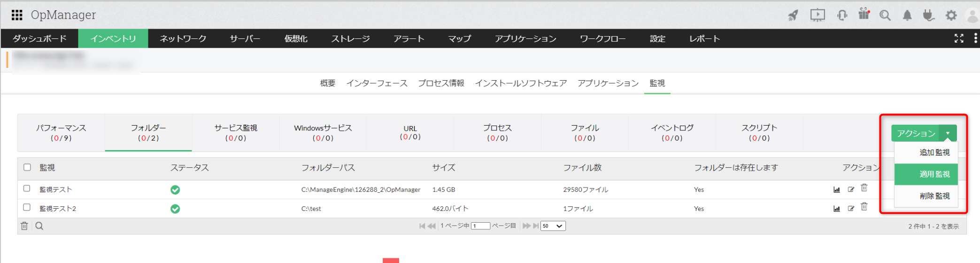980x263 pixels.
Task: Open the 設定 main tab
Action: point(657,38)
